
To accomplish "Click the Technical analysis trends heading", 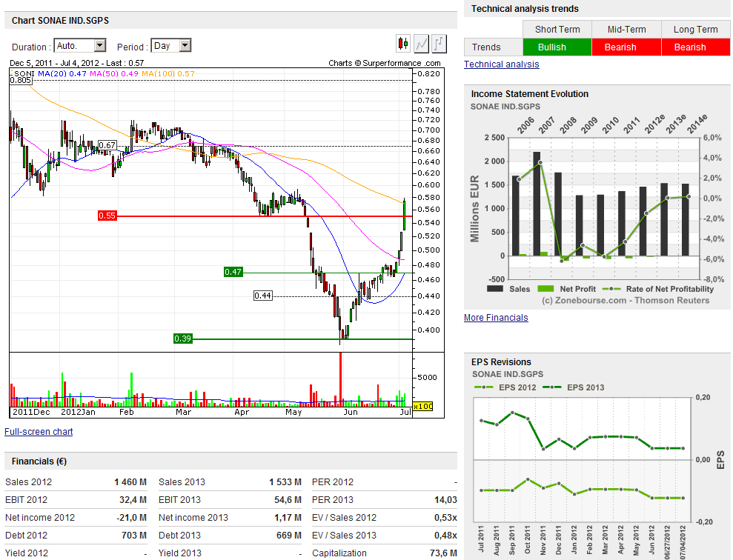I will pyautogui.click(x=525, y=9).
